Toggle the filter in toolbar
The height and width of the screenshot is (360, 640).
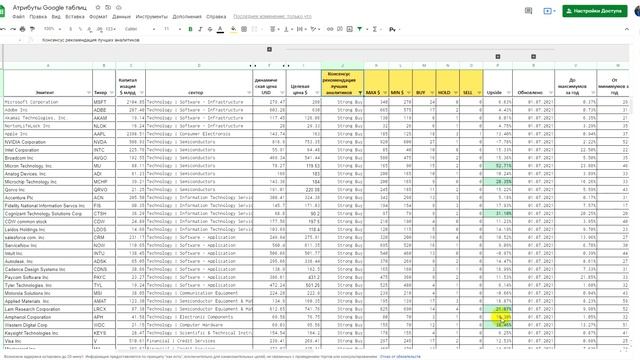tap(360, 29)
